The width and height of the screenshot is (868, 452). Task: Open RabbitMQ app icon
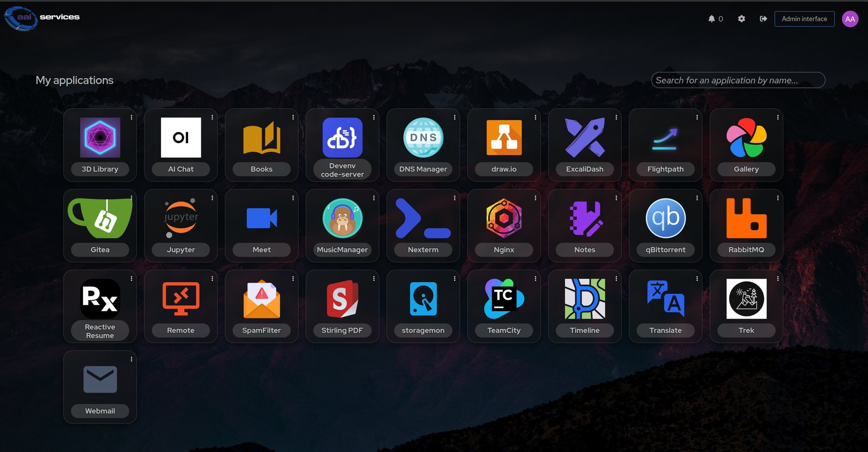[746, 218]
